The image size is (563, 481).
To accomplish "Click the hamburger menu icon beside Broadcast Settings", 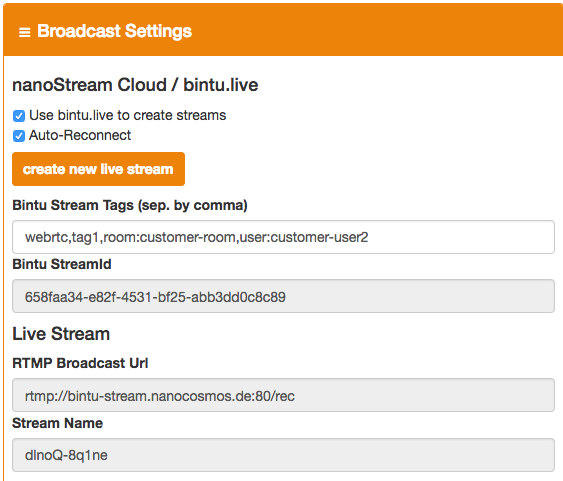I will click(24, 32).
